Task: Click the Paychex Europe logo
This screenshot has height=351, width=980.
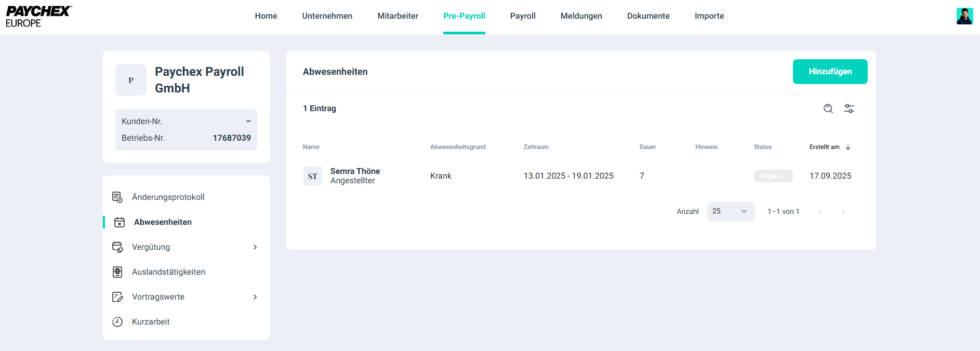Action: click(38, 17)
